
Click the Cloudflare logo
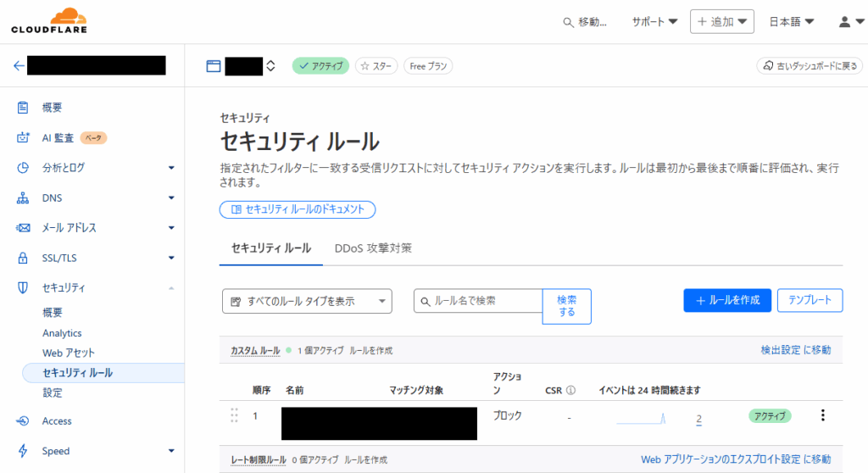point(48,21)
